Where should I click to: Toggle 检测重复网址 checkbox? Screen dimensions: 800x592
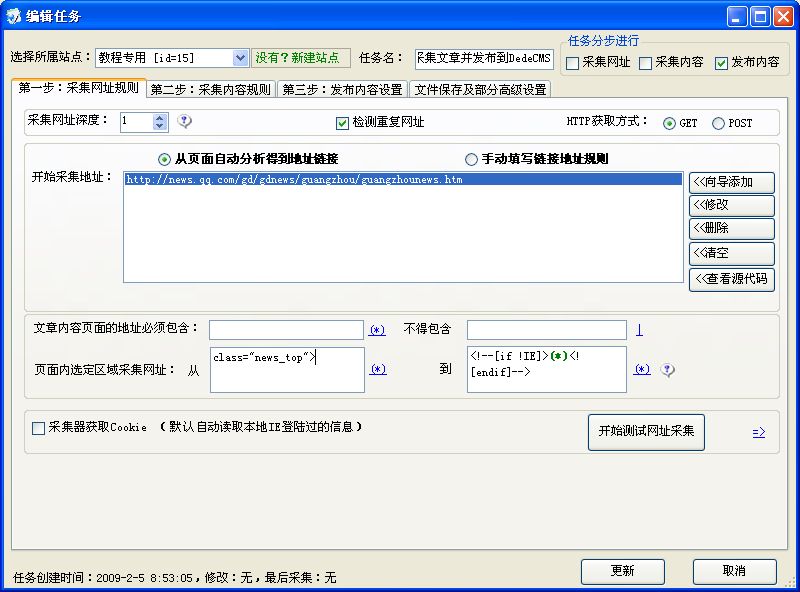pos(342,123)
